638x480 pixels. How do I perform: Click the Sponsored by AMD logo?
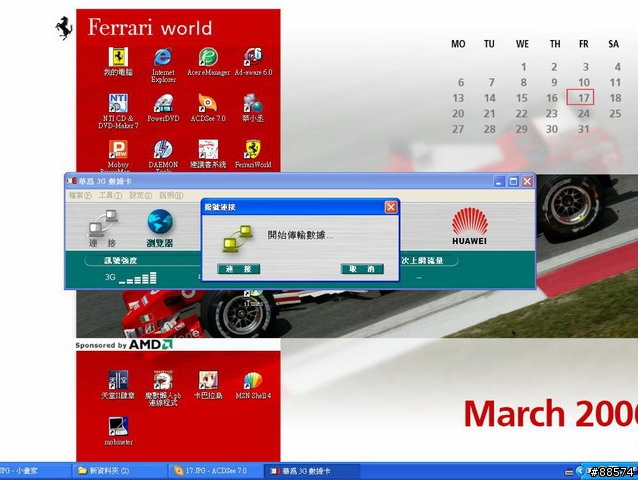pos(124,345)
